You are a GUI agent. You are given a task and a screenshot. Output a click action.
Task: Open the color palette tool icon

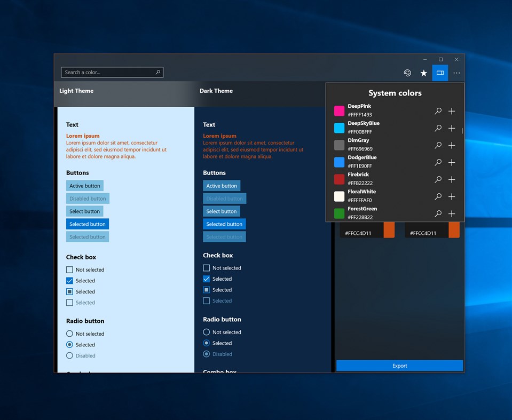coord(407,72)
